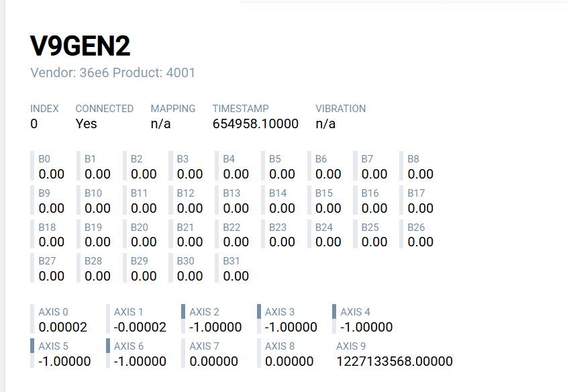Click the VIBRATION n/a value
This screenshot has height=392, width=567.
[325, 124]
